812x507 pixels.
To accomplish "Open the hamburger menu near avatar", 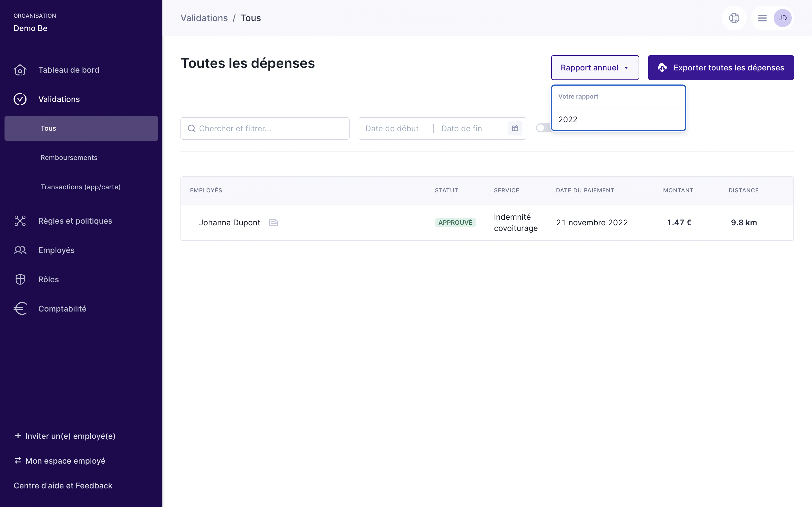I will pos(762,18).
